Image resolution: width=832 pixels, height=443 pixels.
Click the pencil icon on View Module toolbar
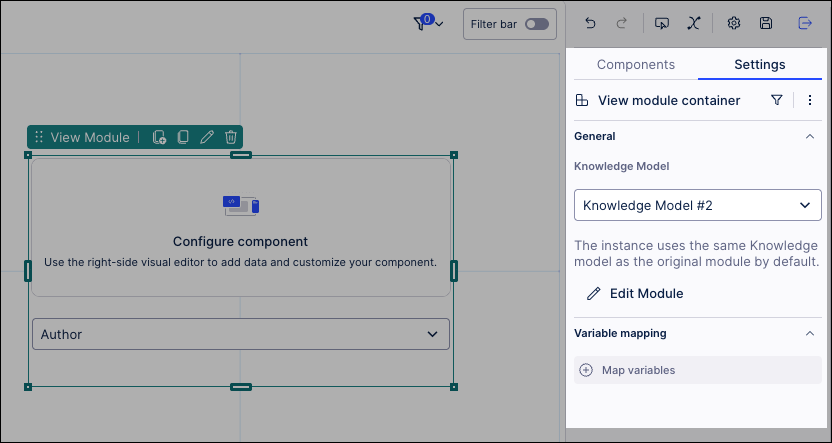[207, 137]
